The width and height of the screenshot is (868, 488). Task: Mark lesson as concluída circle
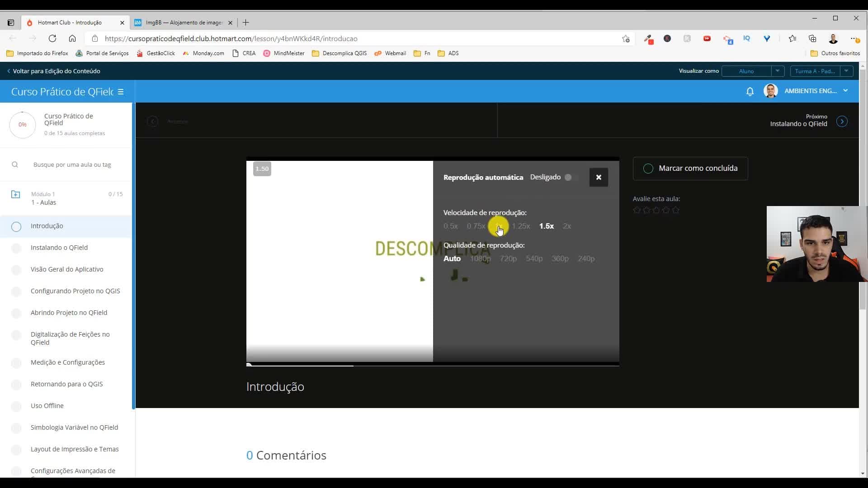tap(648, 169)
